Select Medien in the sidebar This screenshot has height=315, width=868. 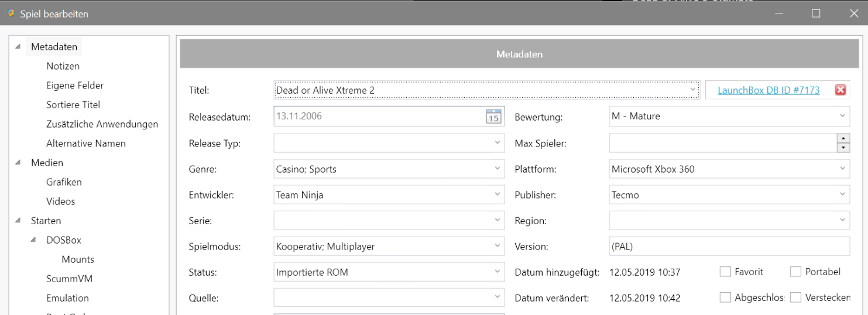pos(47,163)
